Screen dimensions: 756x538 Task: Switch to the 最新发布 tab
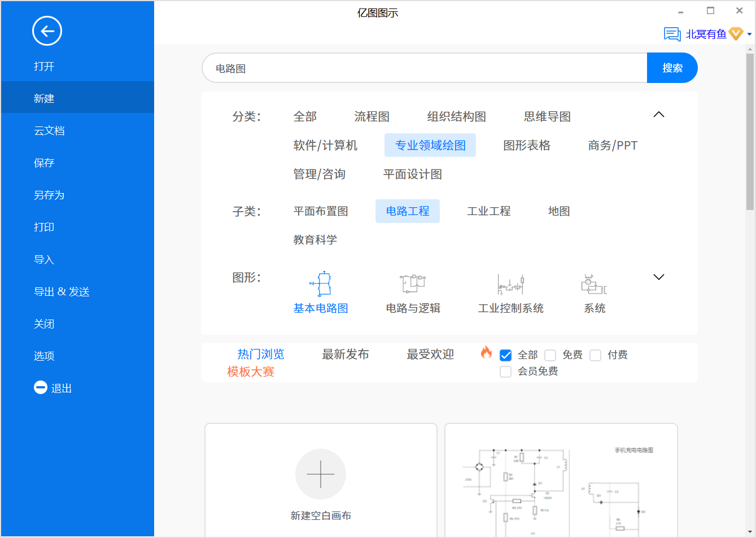click(346, 354)
